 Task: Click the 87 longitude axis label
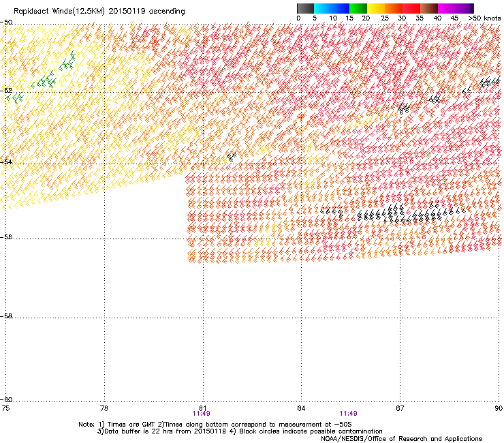(x=400, y=408)
